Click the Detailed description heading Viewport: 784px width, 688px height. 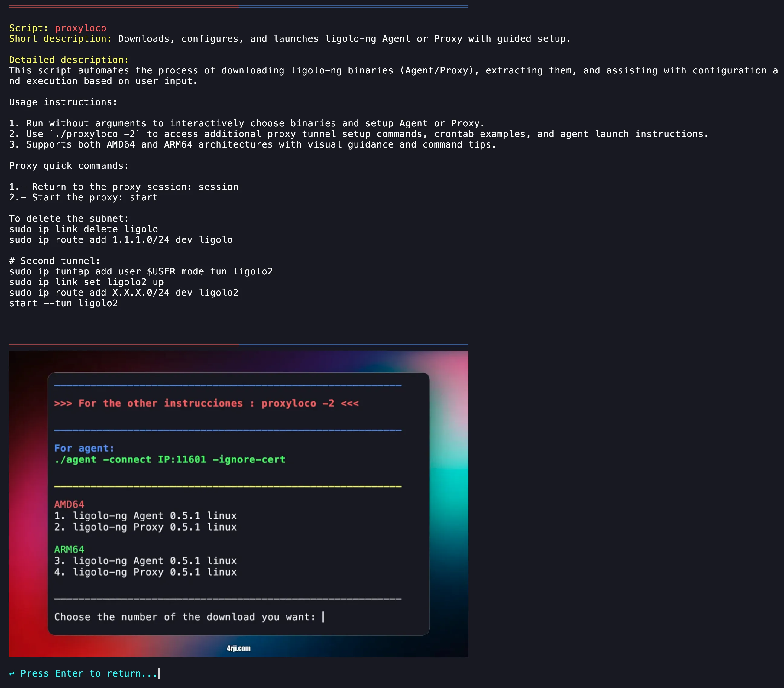[68, 60]
